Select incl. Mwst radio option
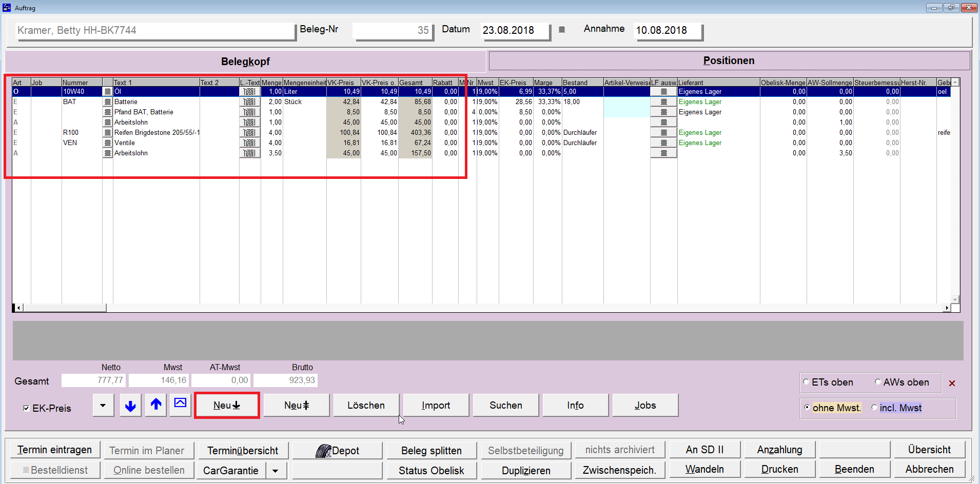The image size is (980, 484). pos(874,408)
